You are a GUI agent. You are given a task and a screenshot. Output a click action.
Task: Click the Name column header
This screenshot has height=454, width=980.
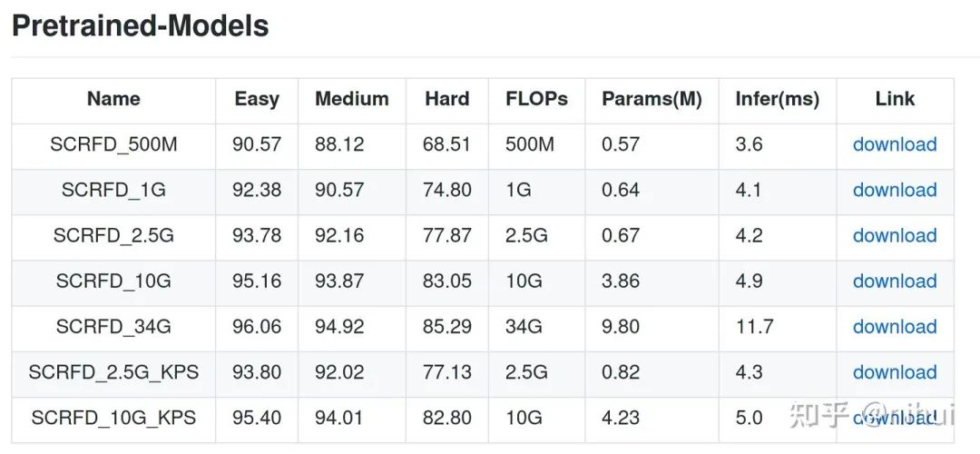[x=113, y=99]
